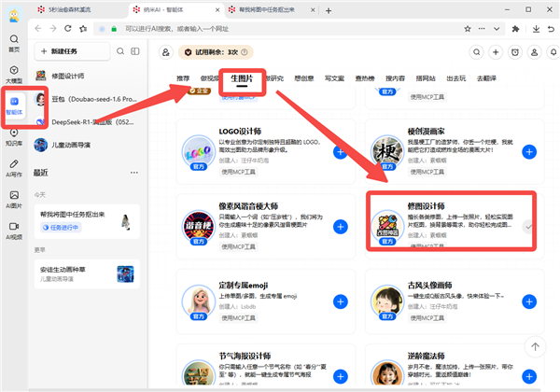Add the 节气海报设计师 agent with plus button
Image resolution: width=560 pixels, height=392 pixels.
click(341, 377)
